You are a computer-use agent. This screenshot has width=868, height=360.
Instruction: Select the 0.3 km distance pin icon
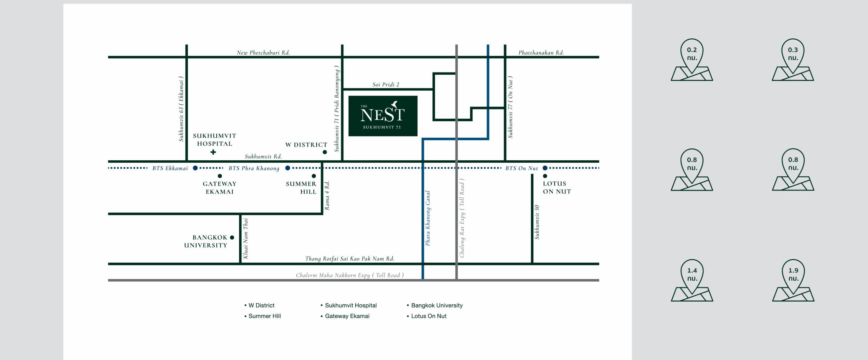click(x=793, y=60)
